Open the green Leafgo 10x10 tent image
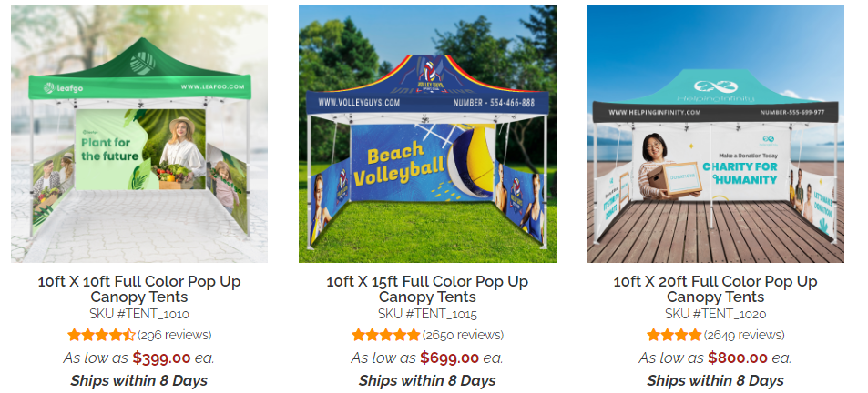This screenshot has width=868, height=393. pos(139,134)
